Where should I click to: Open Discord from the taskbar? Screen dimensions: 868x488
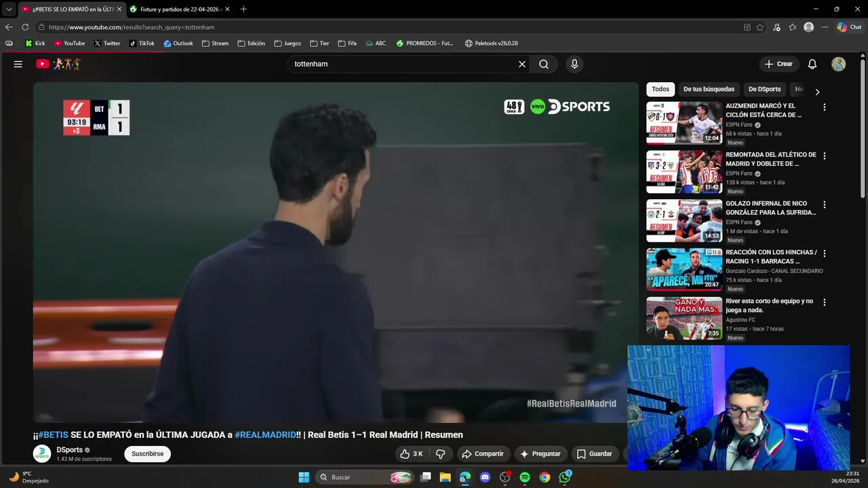tap(485, 477)
